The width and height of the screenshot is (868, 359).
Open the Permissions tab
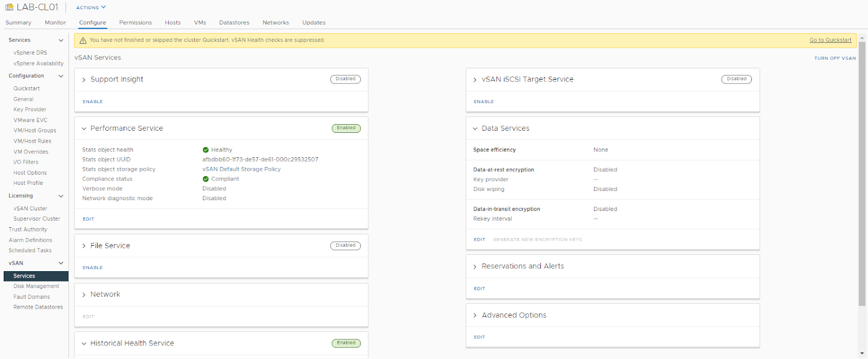(x=136, y=23)
